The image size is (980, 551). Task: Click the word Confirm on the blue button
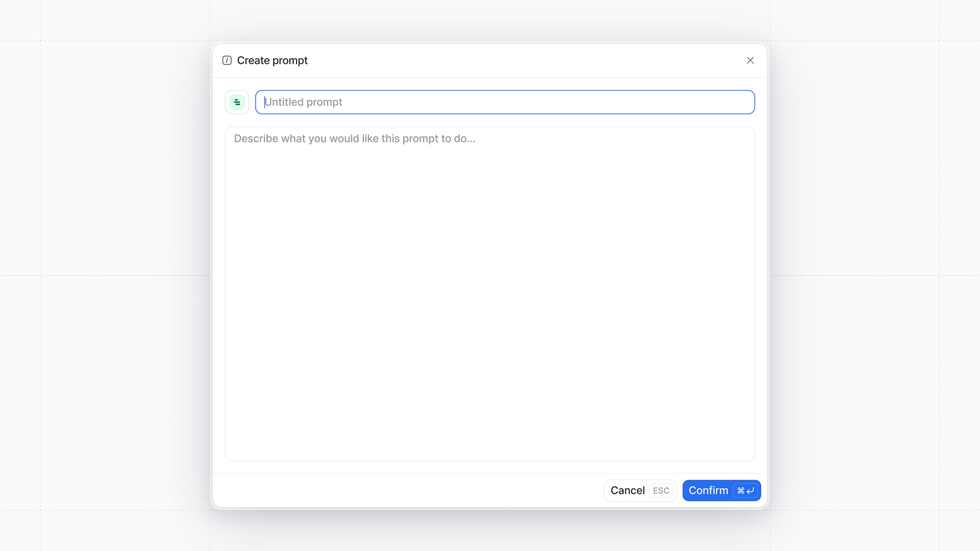(x=708, y=491)
